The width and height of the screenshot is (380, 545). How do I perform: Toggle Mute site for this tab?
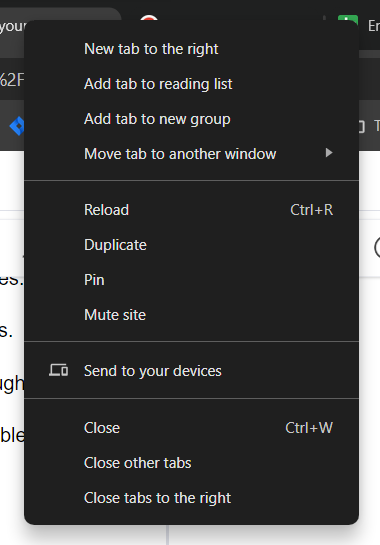(x=191, y=315)
